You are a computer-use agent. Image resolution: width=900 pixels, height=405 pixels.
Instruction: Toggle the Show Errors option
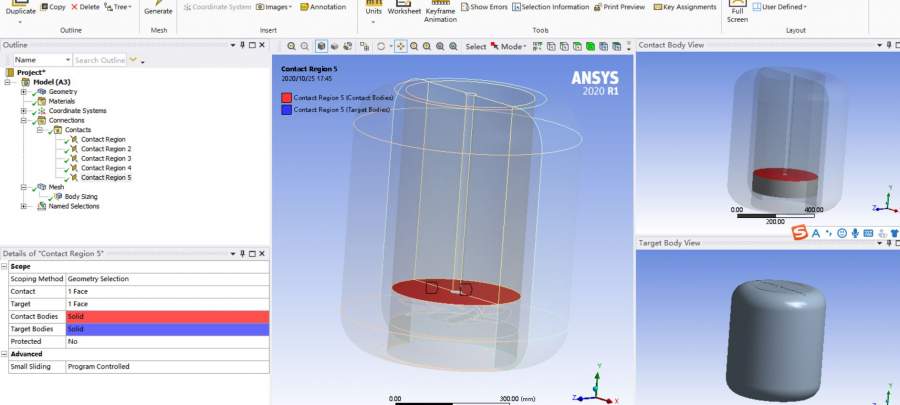tap(485, 7)
